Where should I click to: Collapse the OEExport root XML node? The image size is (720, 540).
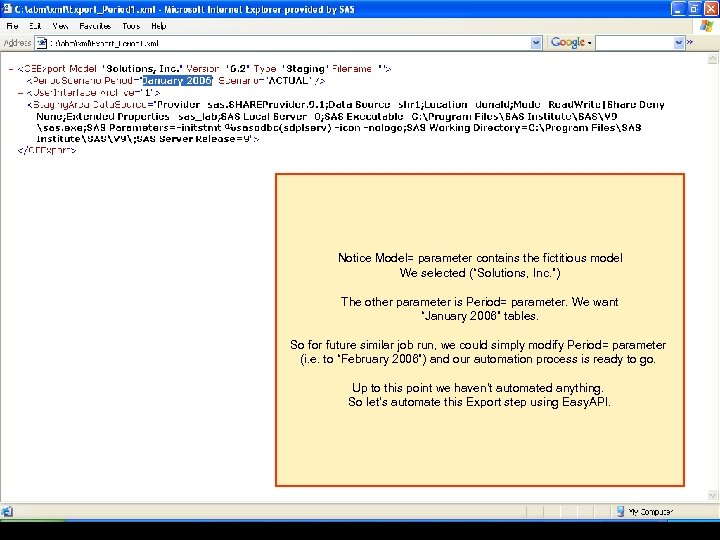coord(11,69)
